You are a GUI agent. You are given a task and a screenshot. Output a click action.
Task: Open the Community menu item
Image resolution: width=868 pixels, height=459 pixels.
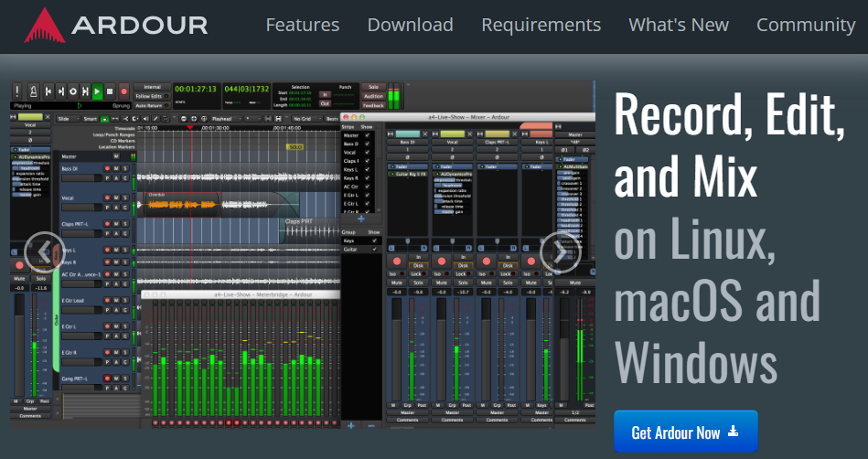click(x=806, y=25)
